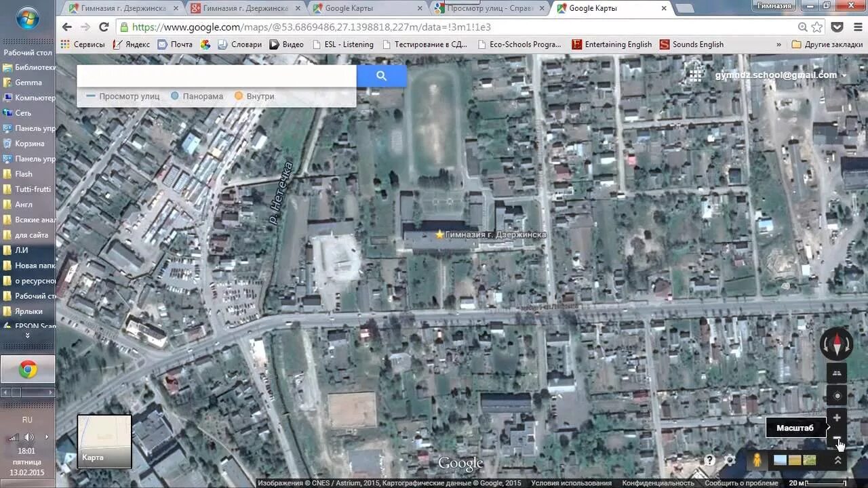Open the Библиотеки folder in desktop toolbar

point(28,67)
